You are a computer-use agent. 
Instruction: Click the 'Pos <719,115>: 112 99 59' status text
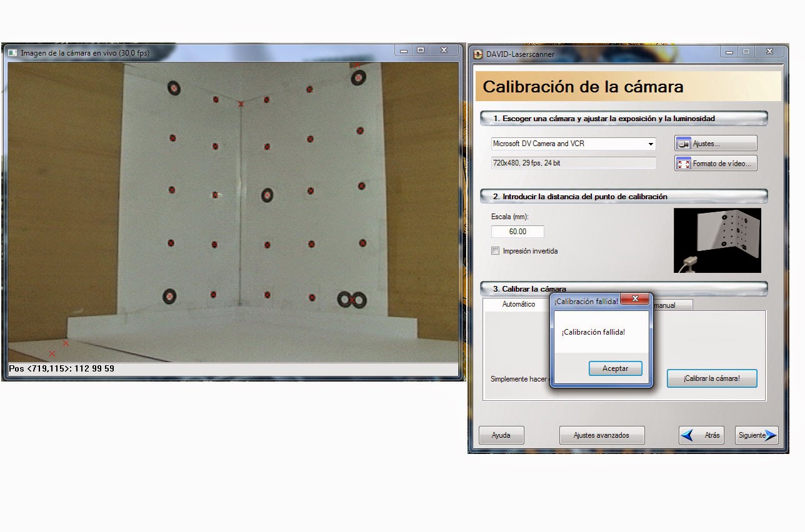(61, 368)
